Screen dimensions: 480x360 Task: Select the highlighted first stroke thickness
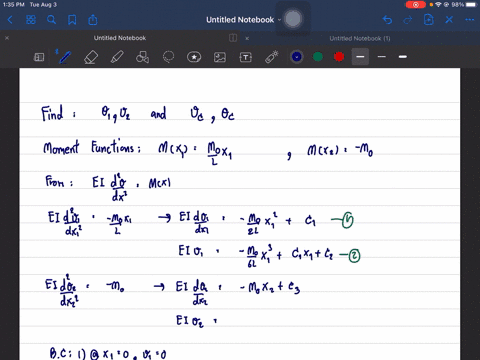[x=360, y=57]
